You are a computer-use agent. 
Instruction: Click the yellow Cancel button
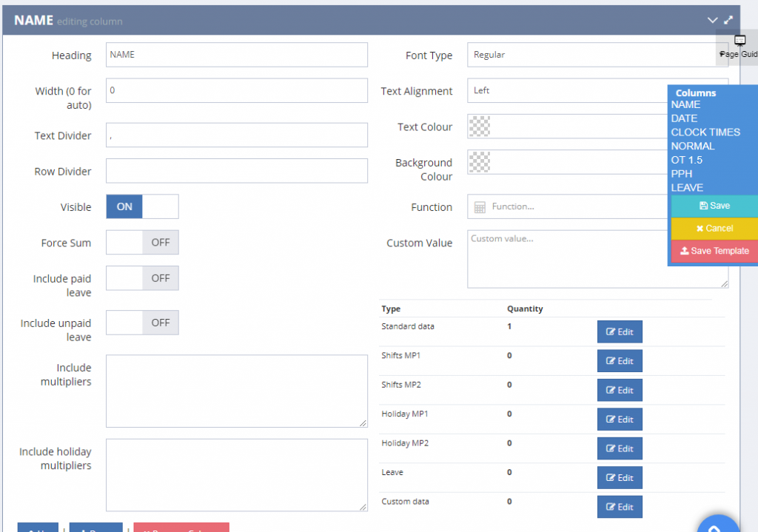(714, 229)
